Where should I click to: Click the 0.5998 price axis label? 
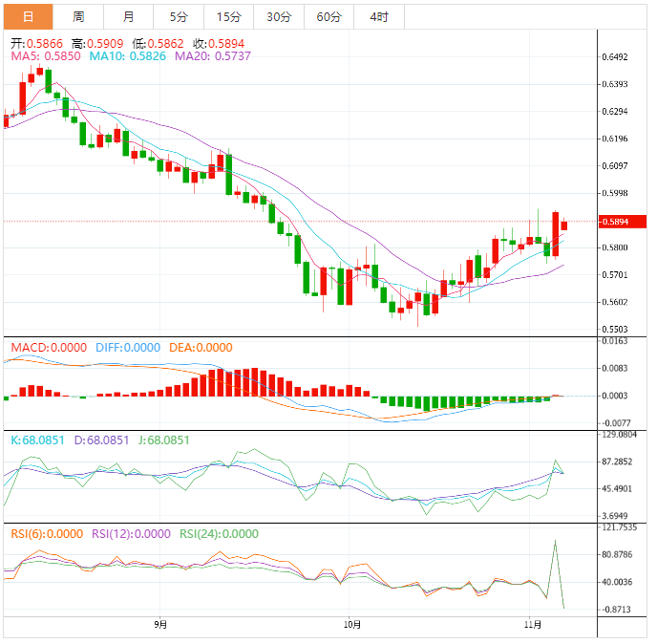pos(615,193)
